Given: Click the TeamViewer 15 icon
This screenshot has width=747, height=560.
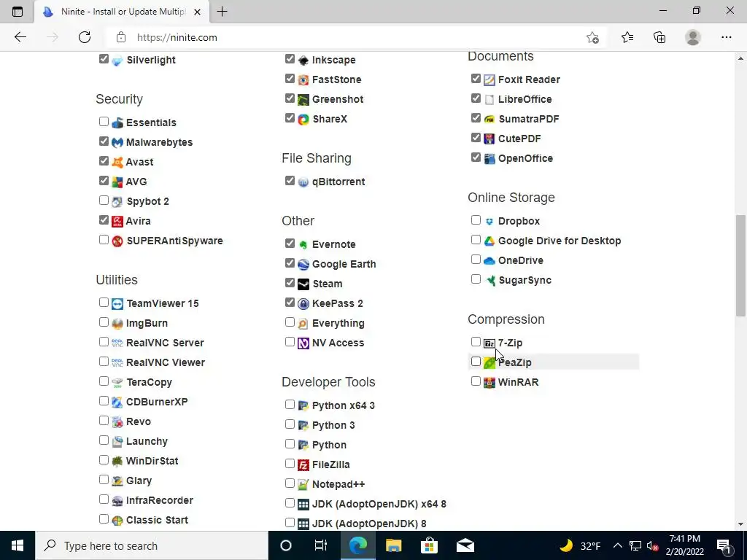Looking at the screenshot, I should 117,304.
